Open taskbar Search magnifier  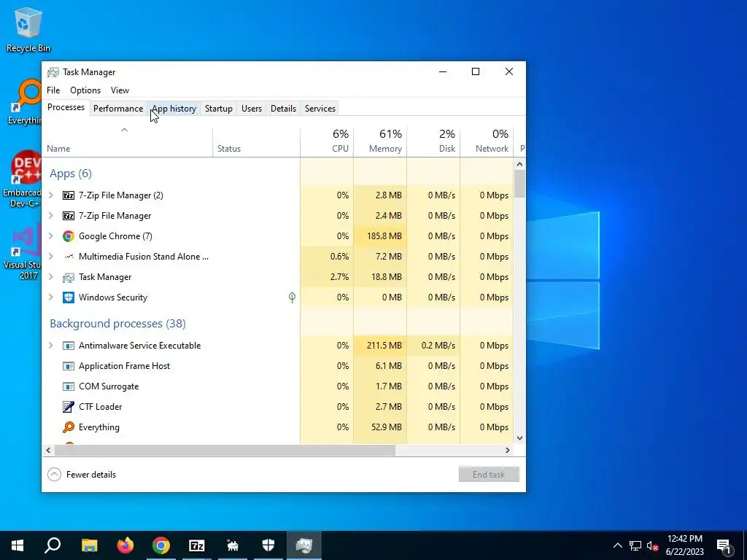coord(53,545)
